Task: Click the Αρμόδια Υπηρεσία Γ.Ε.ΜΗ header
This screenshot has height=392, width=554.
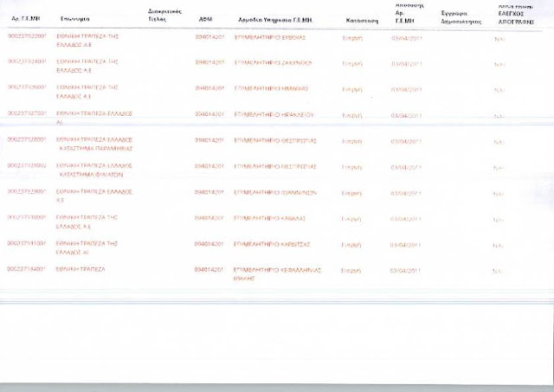Action: click(275, 20)
